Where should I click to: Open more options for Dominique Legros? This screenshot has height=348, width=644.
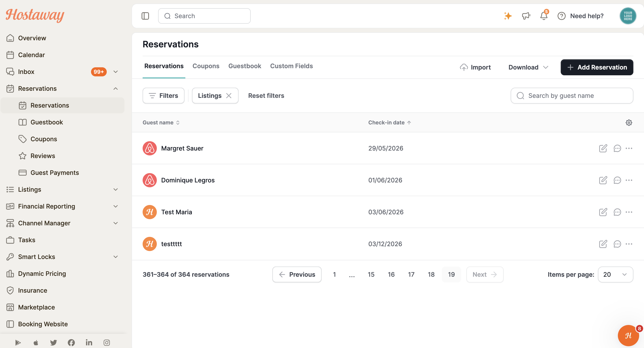[x=629, y=180]
